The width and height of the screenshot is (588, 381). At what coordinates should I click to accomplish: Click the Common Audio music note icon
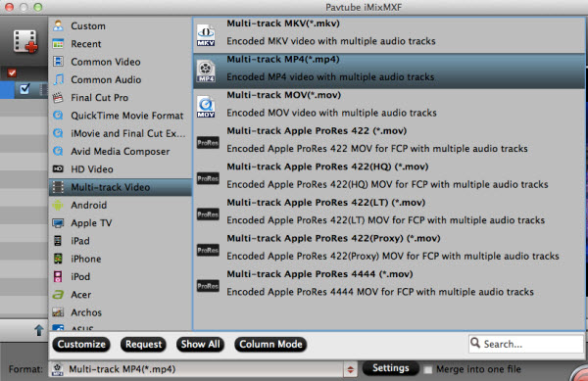click(58, 79)
